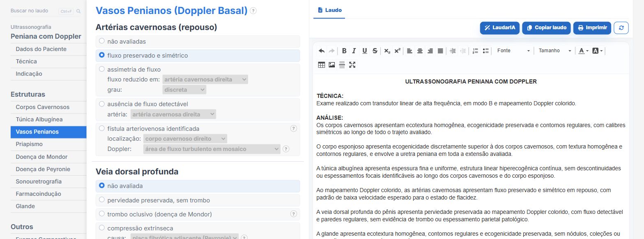Click the Copiar laudo button
Screen dimensions: 644x239
coord(547,28)
